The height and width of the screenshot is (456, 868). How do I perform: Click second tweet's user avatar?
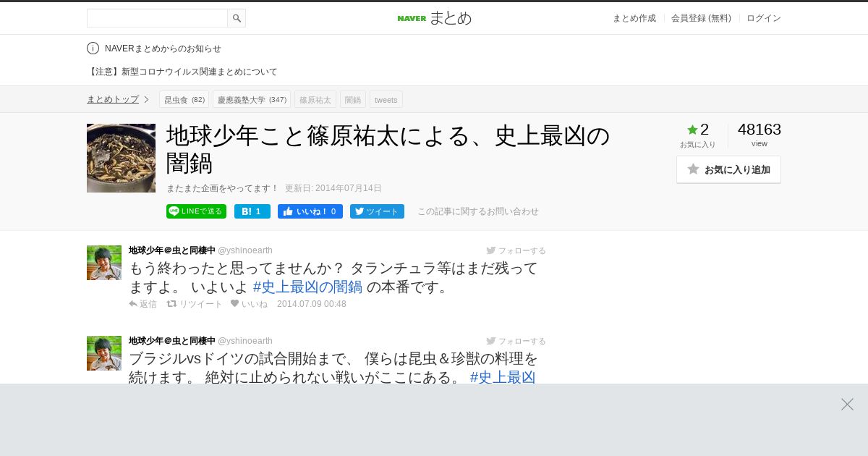[x=104, y=353]
